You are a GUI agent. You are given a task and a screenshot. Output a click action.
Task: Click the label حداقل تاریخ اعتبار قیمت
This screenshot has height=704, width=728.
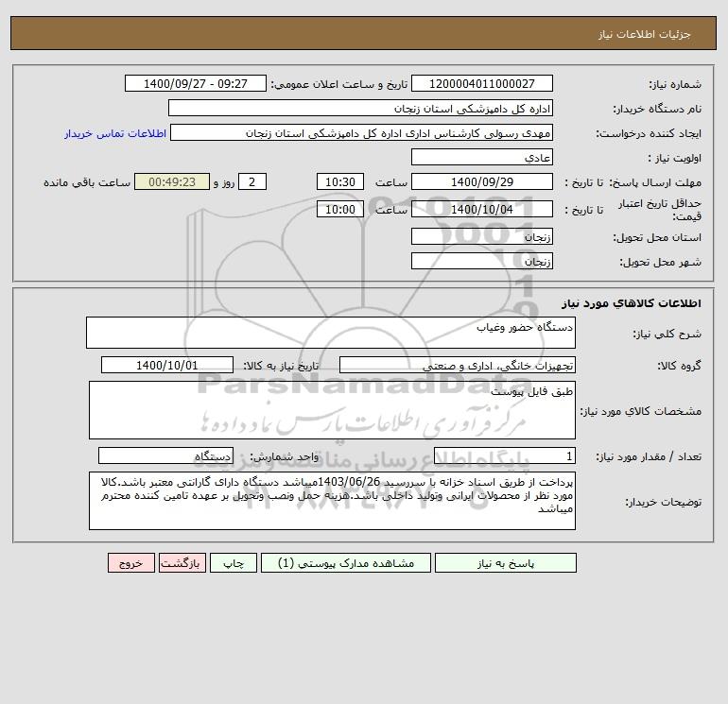[x=660, y=210]
